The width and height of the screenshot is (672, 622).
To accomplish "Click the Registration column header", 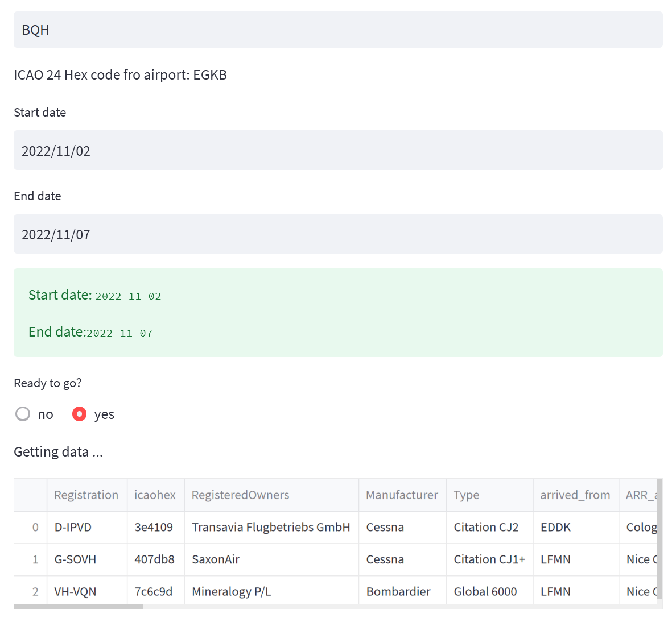I will point(86,495).
